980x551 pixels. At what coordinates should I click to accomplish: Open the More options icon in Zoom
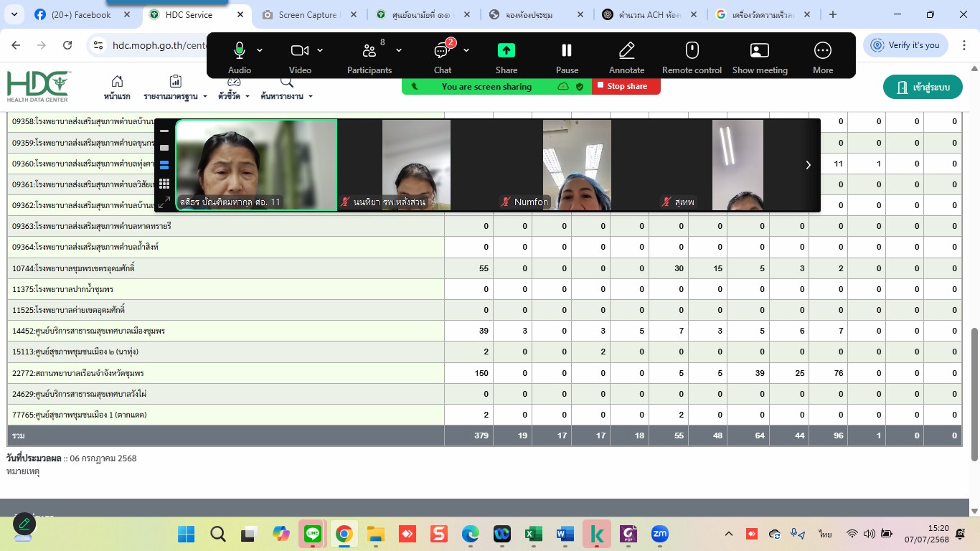pos(822,51)
